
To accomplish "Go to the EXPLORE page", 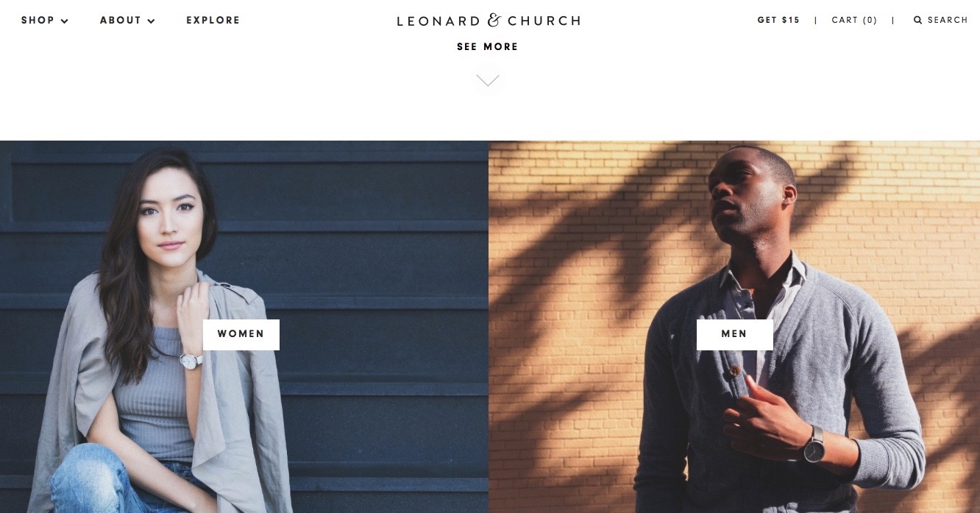I will [x=213, y=20].
